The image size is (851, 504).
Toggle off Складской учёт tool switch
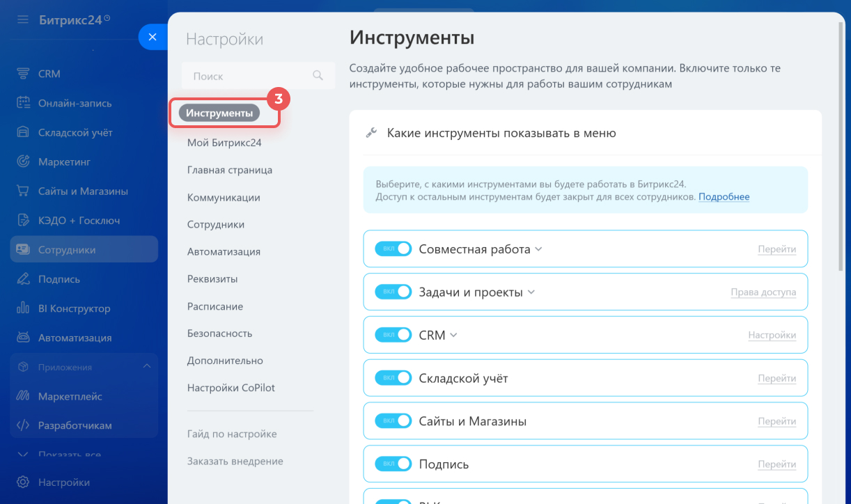pyautogui.click(x=393, y=378)
